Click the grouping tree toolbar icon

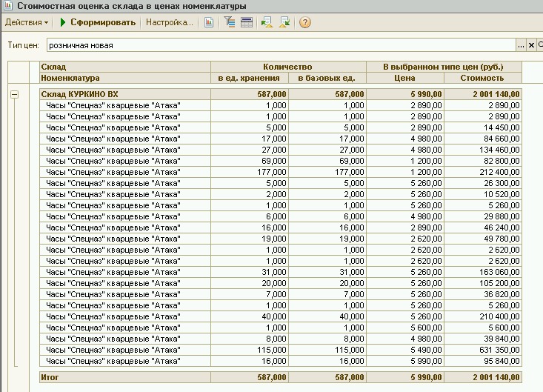click(229, 22)
